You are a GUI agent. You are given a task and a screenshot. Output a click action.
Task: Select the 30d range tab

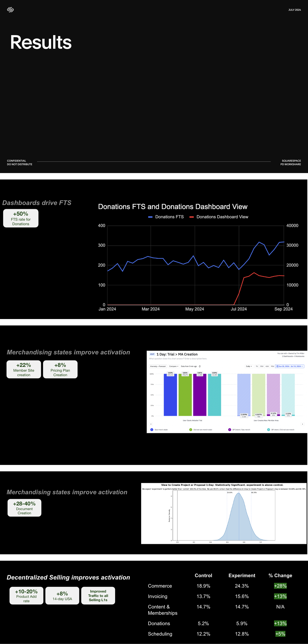pyautogui.click(x=261, y=366)
